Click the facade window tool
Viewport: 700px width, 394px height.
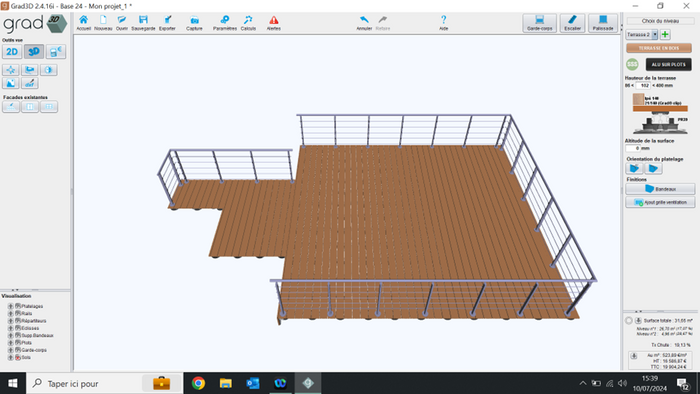(49, 107)
